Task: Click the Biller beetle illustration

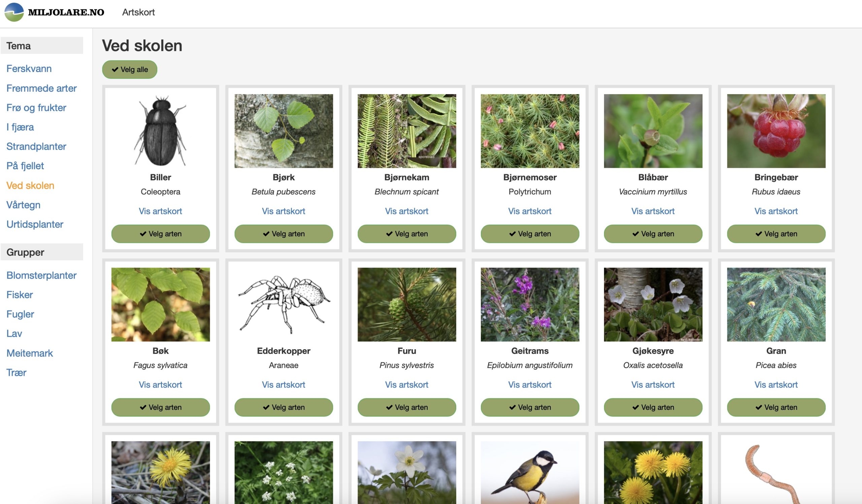Action: pos(160,131)
